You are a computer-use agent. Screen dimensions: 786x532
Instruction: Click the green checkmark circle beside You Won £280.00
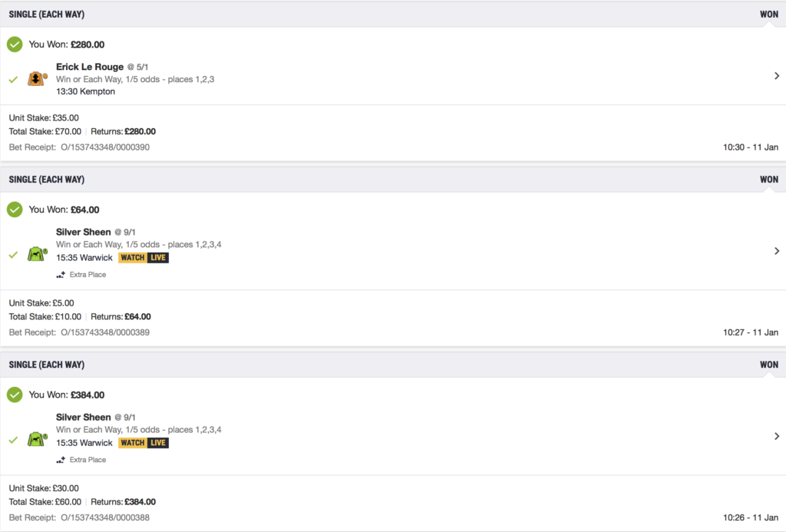(x=15, y=44)
